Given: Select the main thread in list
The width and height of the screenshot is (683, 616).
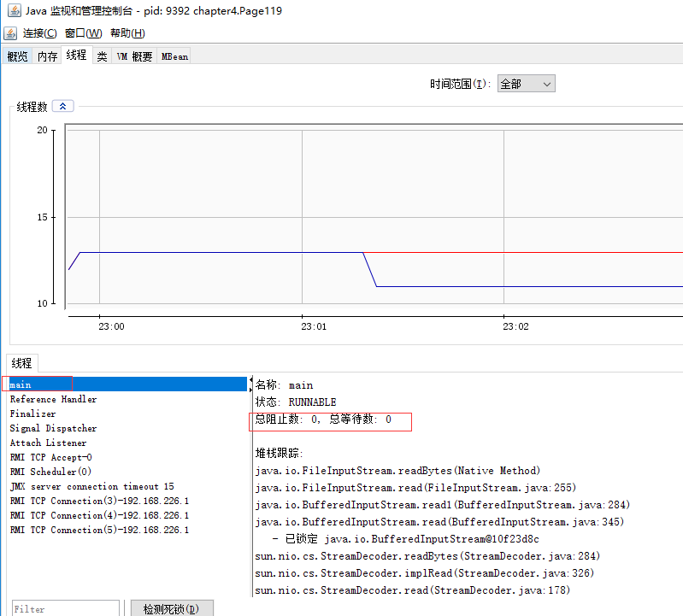Looking at the screenshot, I should [x=128, y=384].
